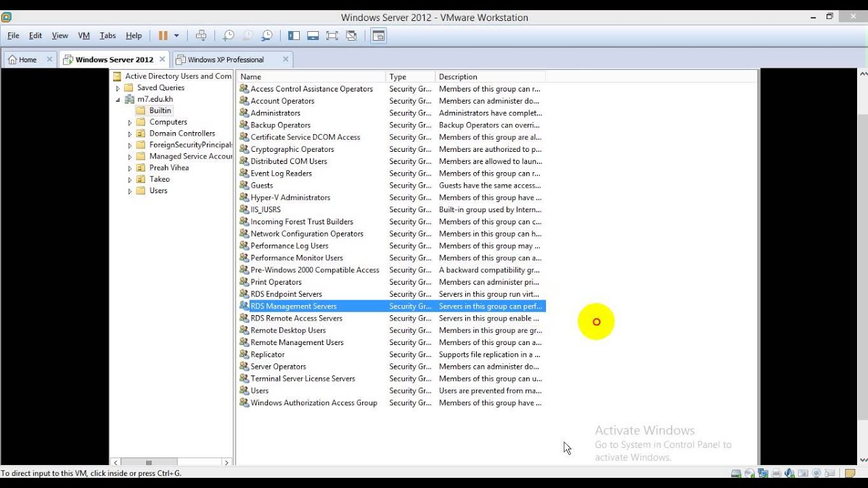This screenshot has height=488, width=868.
Task: Sort the list by the Name column header
Action: tap(311, 77)
